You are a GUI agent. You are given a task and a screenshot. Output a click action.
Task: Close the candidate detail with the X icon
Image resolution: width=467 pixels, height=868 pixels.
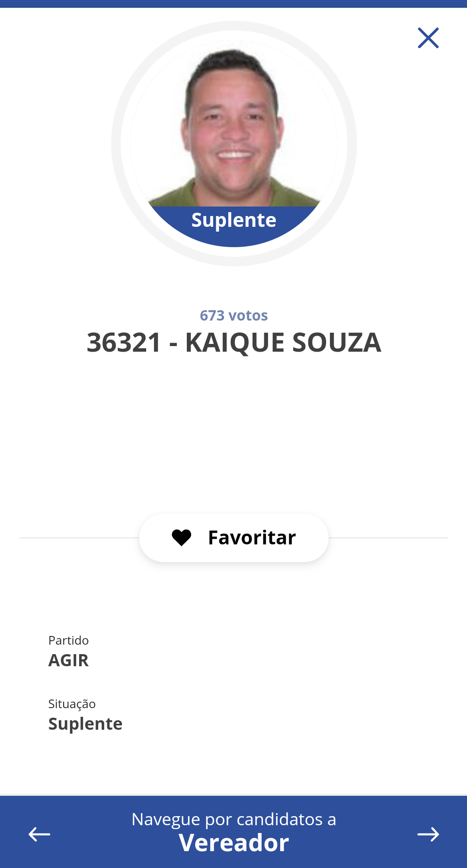pos(428,38)
